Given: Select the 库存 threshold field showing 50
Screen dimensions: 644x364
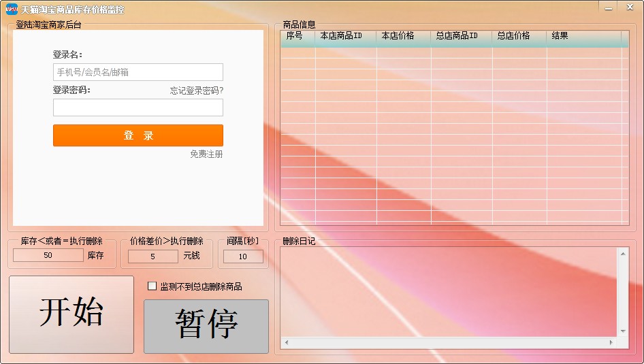Looking at the screenshot, I should pos(48,256).
